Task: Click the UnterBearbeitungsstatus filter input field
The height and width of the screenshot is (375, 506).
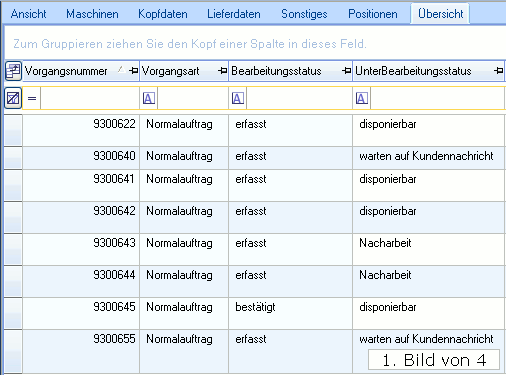Action: tap(437, 98)
